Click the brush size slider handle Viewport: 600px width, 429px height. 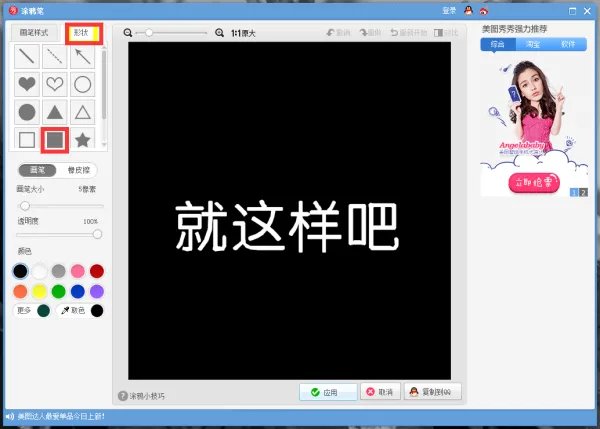click(x=25, y=206)
